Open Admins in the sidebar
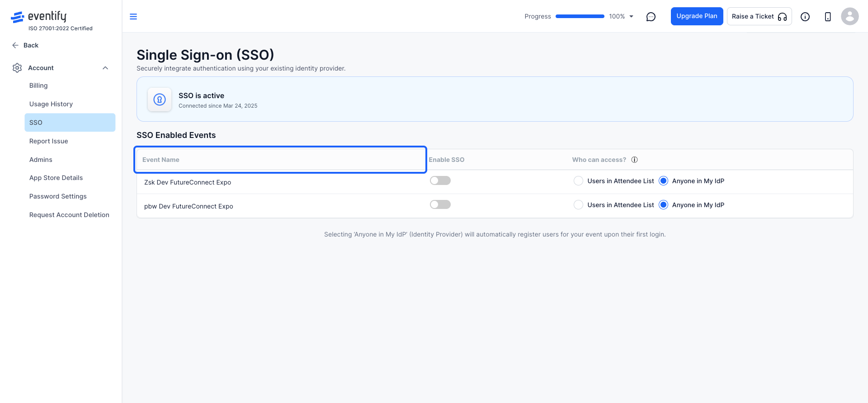Image resolution: width=868 pixels, height=403 pixels. click(x=70, y=160)
